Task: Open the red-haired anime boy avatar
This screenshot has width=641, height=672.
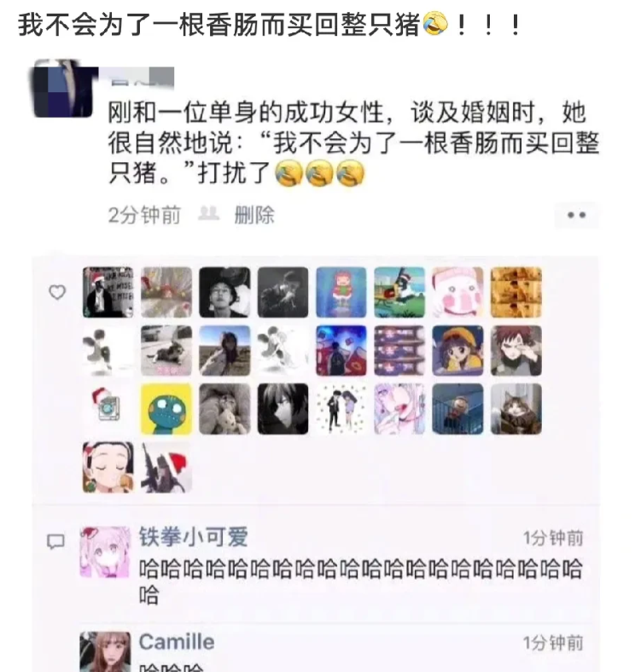Action: click(516, 351)
